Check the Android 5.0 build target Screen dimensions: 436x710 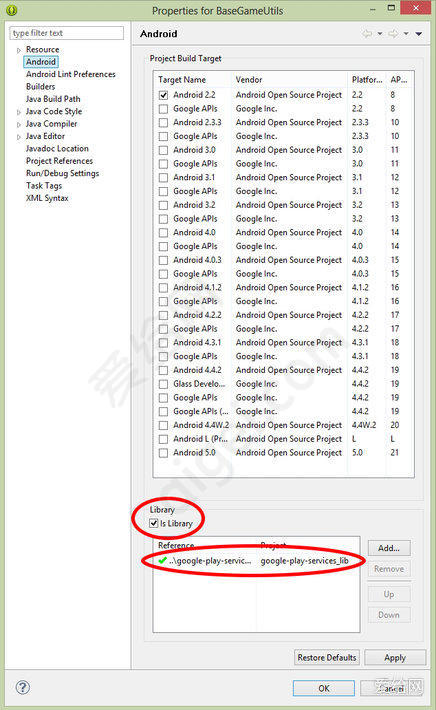point(163,453)
